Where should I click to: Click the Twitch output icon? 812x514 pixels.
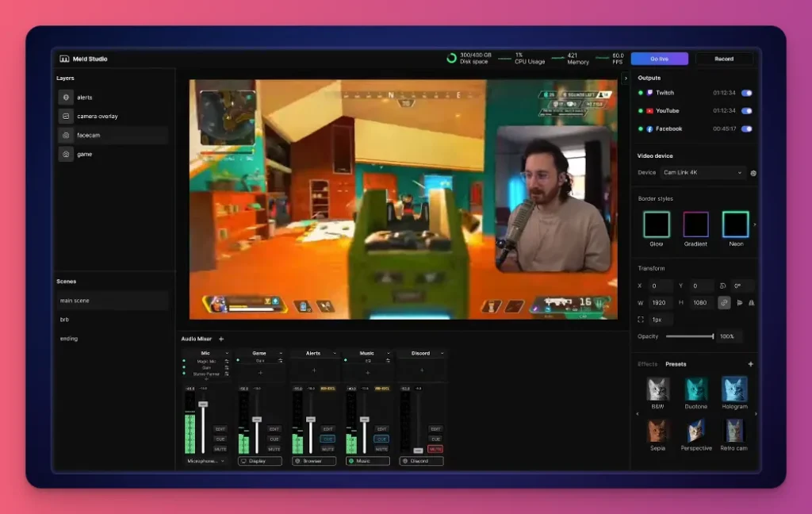(x=650, y=93)
